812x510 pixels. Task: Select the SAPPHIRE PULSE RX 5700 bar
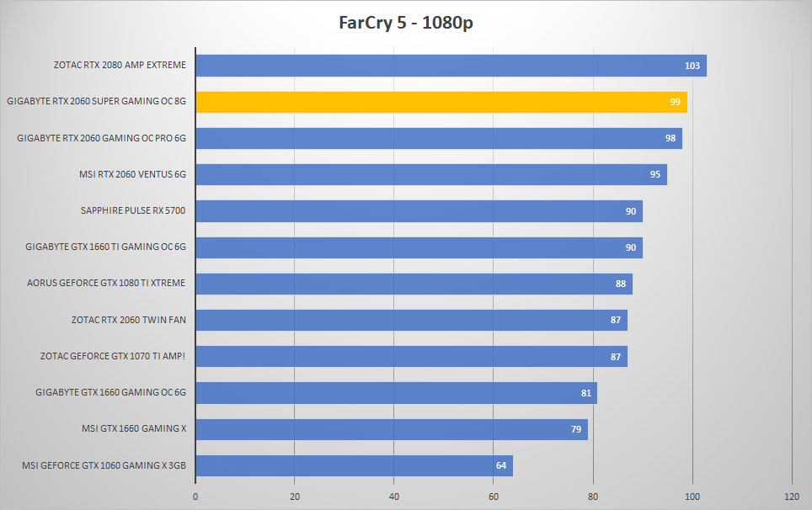[419, 211]
